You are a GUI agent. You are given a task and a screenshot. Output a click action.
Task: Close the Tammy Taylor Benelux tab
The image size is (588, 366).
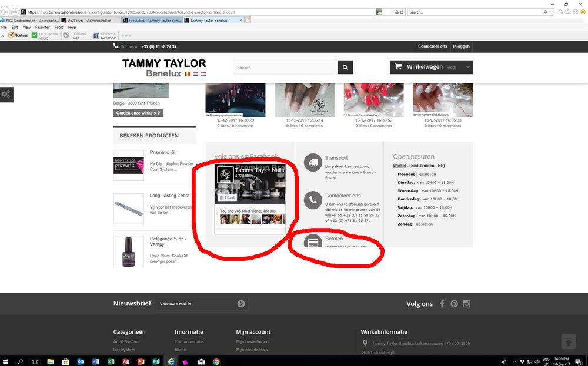tap(240, 20)
